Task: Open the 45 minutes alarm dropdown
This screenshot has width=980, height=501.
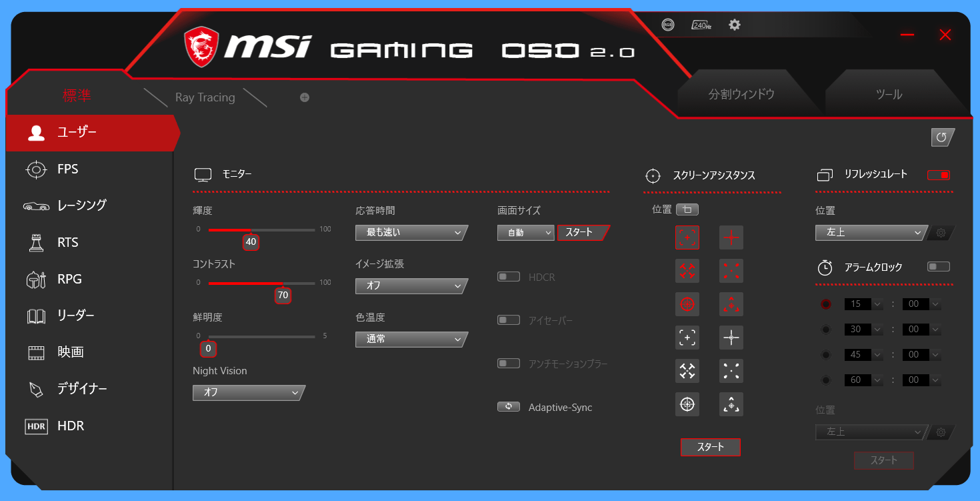Action: [863, 355]
